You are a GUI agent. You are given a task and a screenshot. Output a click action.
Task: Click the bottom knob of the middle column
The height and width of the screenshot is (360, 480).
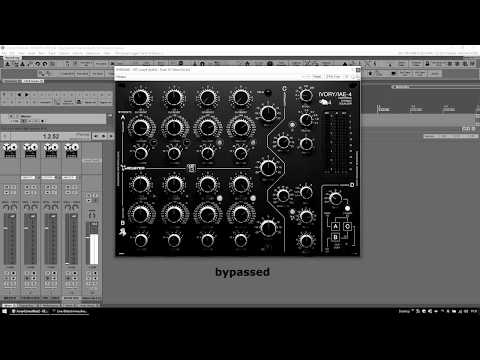(x=268, y=228)
